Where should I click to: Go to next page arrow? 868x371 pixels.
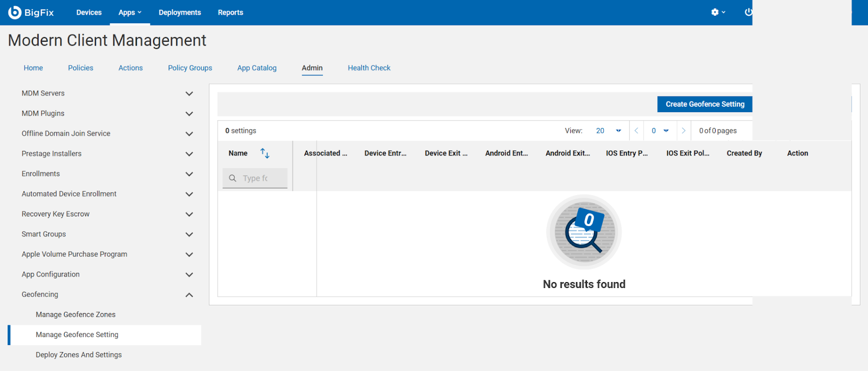[684, 131]
